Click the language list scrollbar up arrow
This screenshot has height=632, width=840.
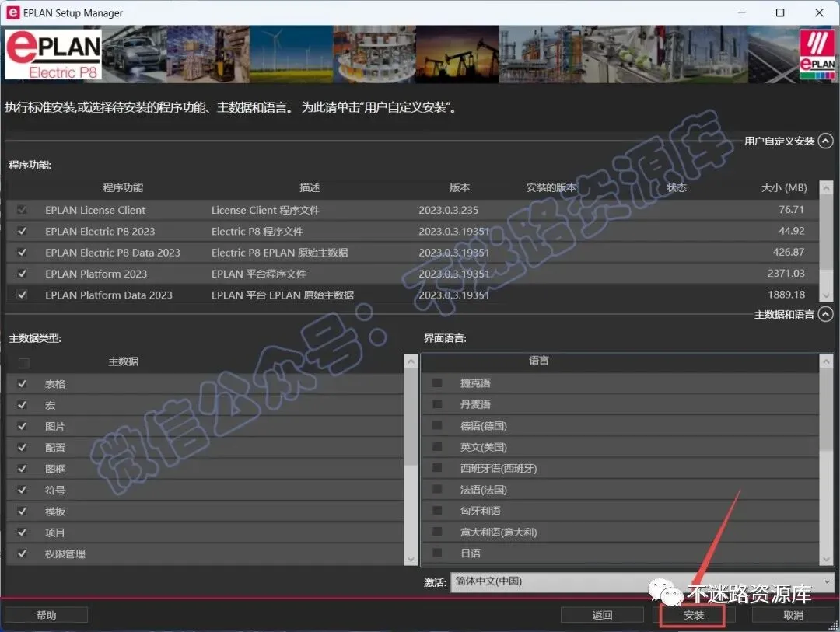click(x=826, y=361)
